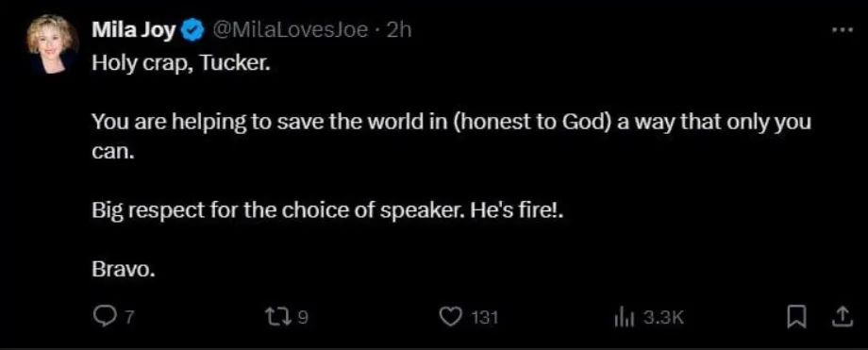Click the like count showing 131
The image size is (868, 350).
pyautogui.click(x=485, y=318)
